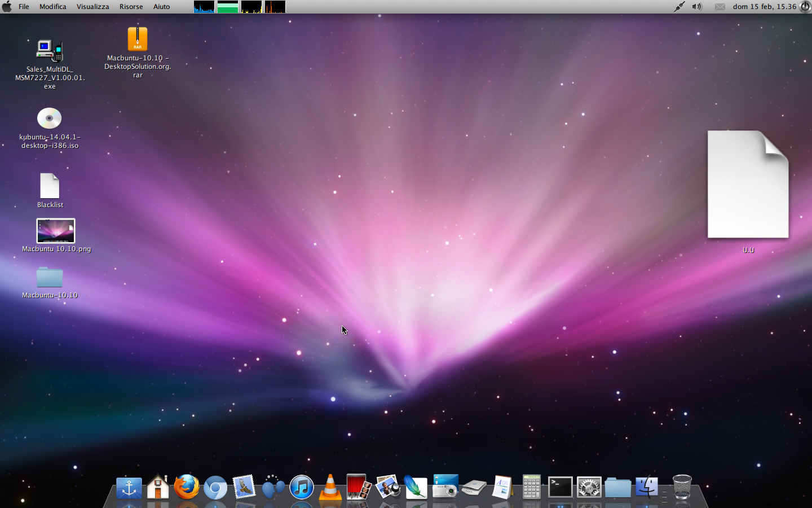The height and width of the screenshot is (508, 812).
Task: Open iTunes music note icon in dock
Action: [302, 487]
